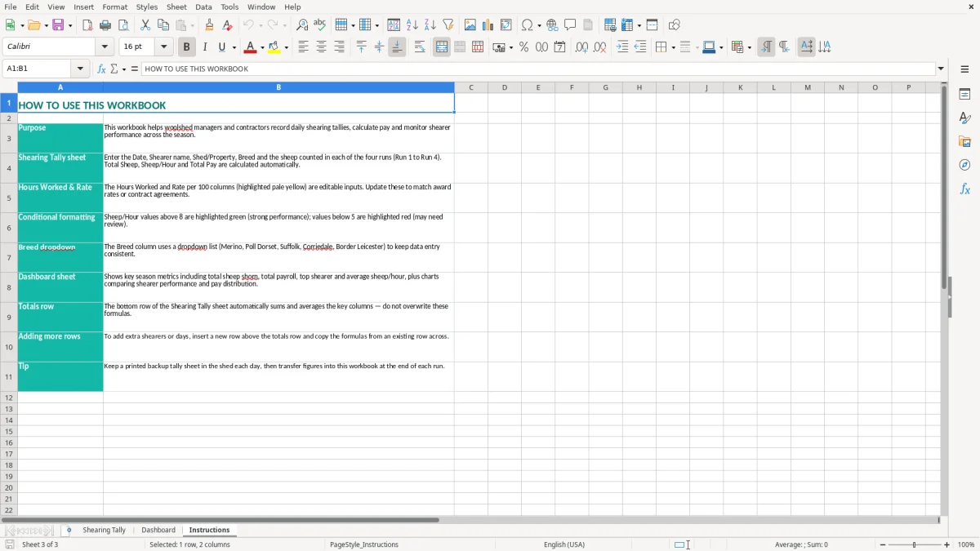Toggle Wrap Text button

[420, 47]
